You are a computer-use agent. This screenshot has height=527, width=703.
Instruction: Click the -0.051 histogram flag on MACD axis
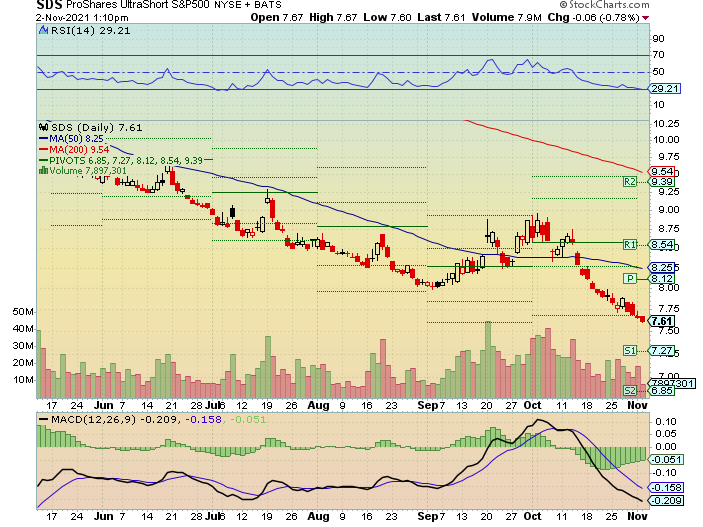[667, 459]
